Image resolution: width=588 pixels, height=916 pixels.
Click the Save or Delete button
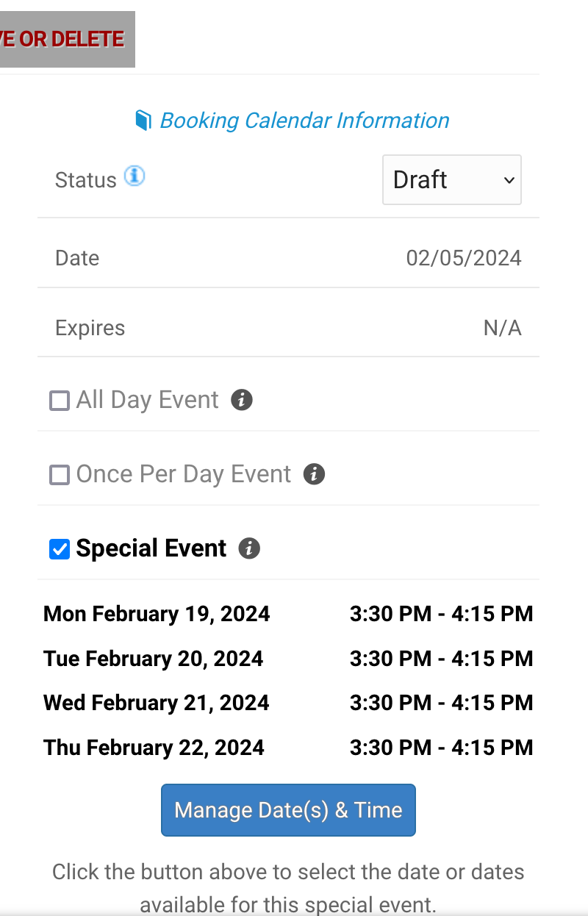67,39
